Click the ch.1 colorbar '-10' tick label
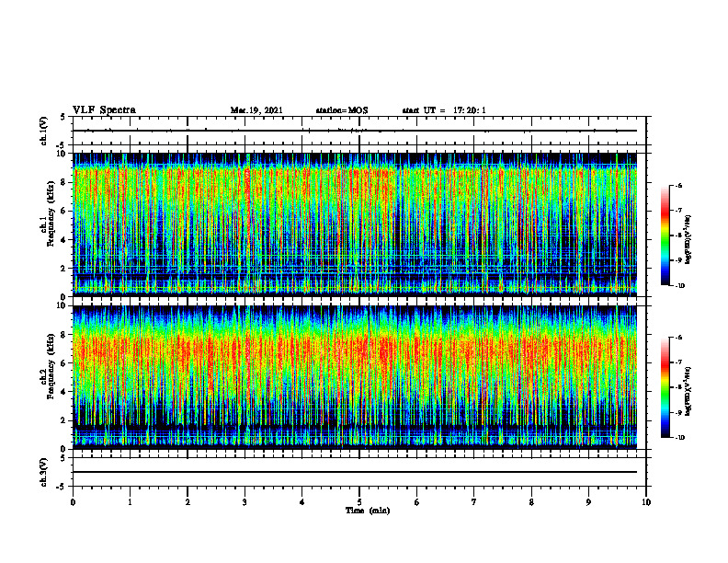The image size is (728, 563). pos(680,286)
